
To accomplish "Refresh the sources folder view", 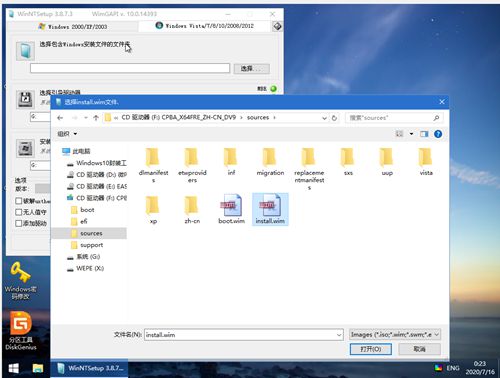I will pyautogui.click(x=334, y=118).
